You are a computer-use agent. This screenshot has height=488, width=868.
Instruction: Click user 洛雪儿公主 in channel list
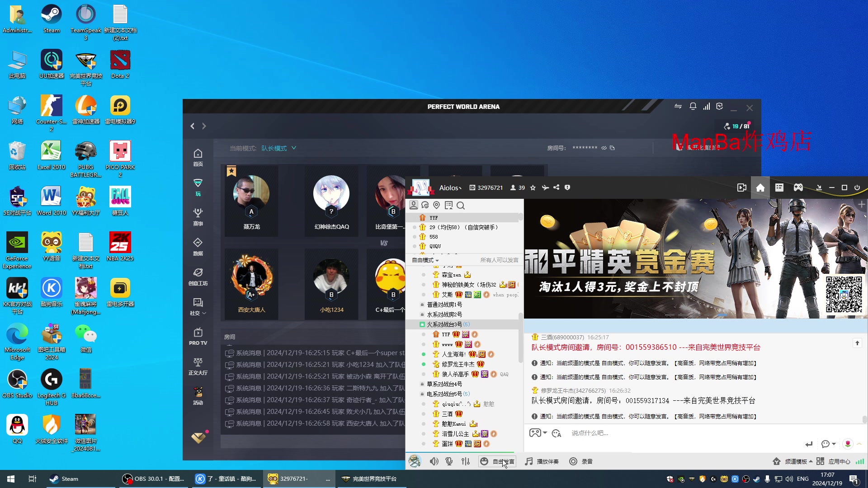455,434
